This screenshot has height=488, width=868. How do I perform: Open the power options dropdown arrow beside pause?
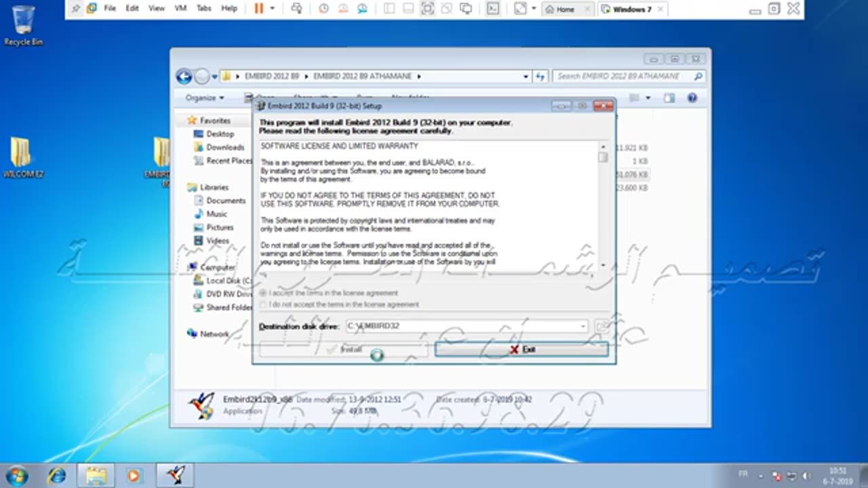[x=273, y=9]
